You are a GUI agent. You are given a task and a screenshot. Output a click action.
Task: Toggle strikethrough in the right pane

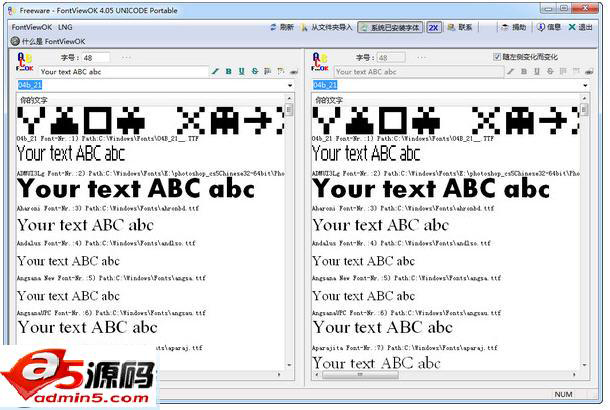pyautogui.click(x=550, y=71)
